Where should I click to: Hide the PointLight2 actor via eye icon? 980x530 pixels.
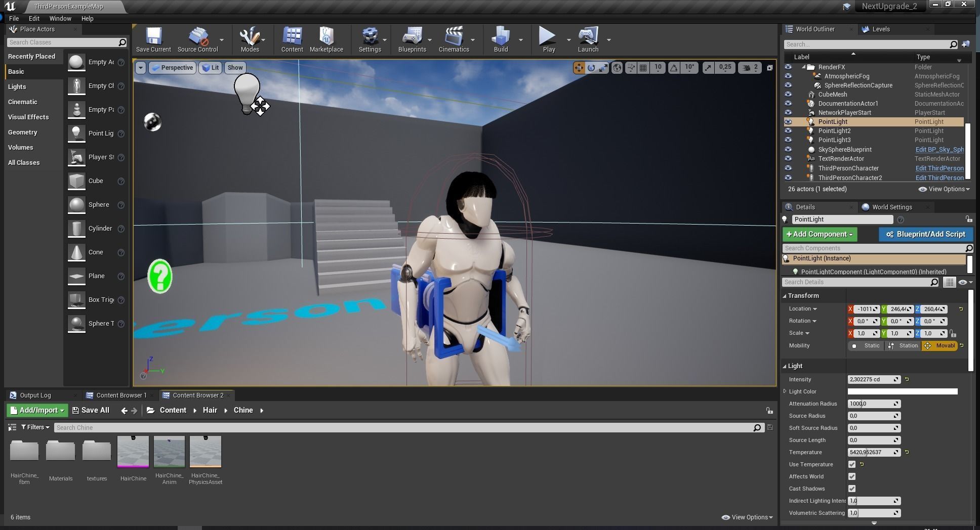[788, 131]
